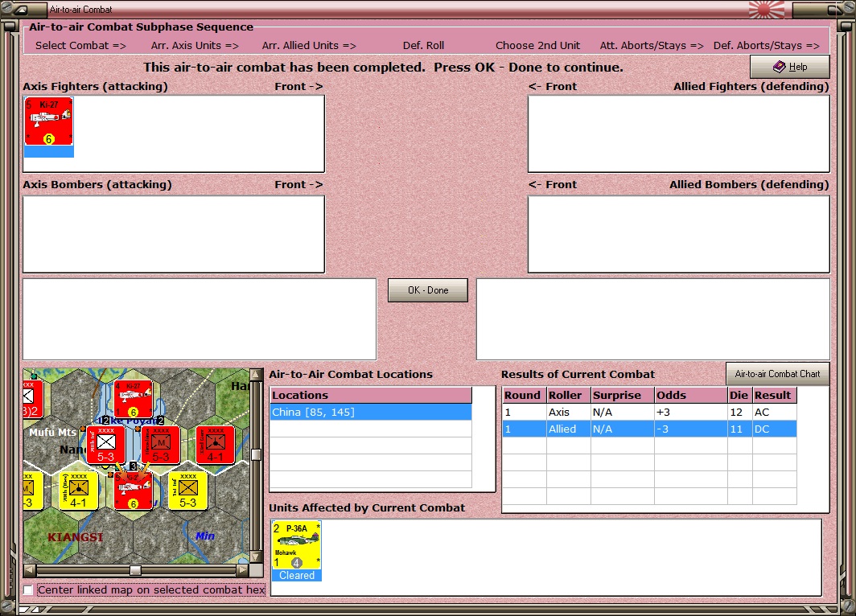Select the P-36A Mohawk unit counter
The width and height of the screenshot is (856, 616).
pos(296,545)
